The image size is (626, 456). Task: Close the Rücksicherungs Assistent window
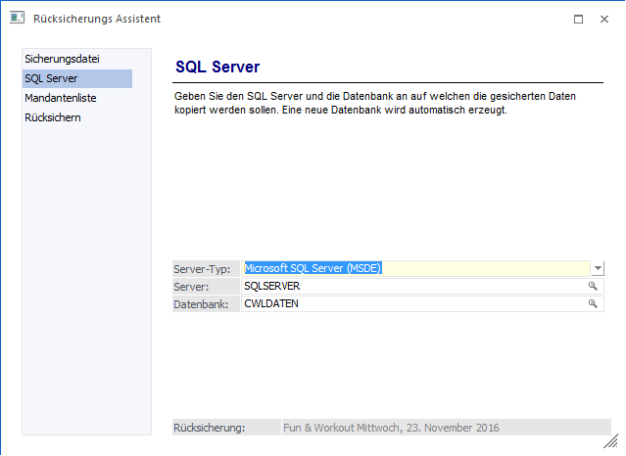[x=604, y=19]
